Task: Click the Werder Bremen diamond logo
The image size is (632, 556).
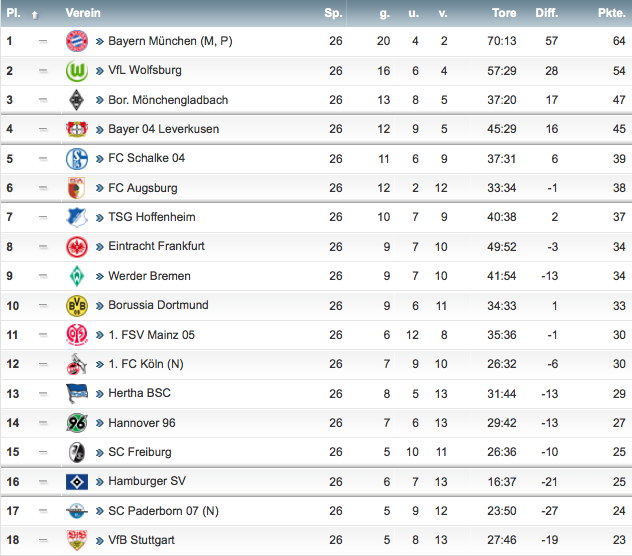Action: click(x=77, y=276)
